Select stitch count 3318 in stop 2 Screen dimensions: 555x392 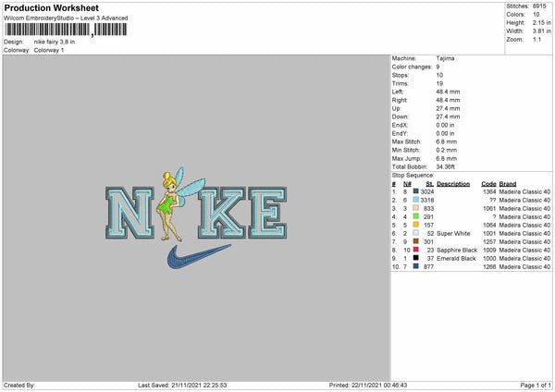(426, 201)
